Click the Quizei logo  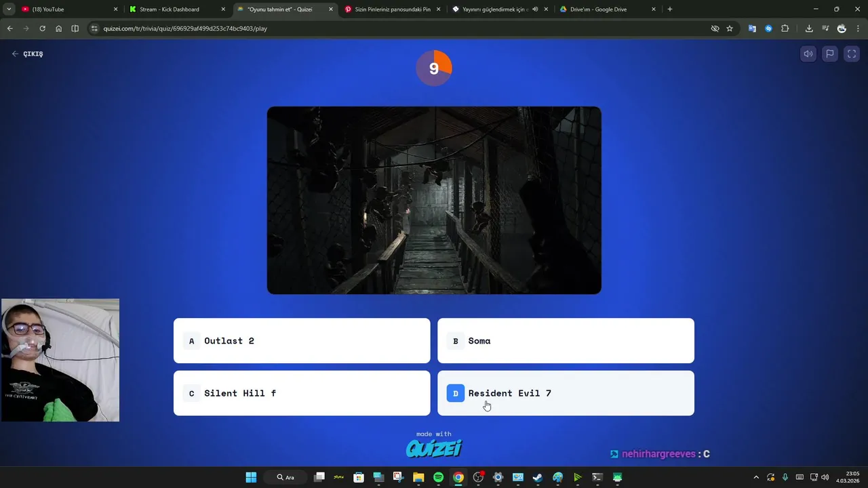(434, 448)
